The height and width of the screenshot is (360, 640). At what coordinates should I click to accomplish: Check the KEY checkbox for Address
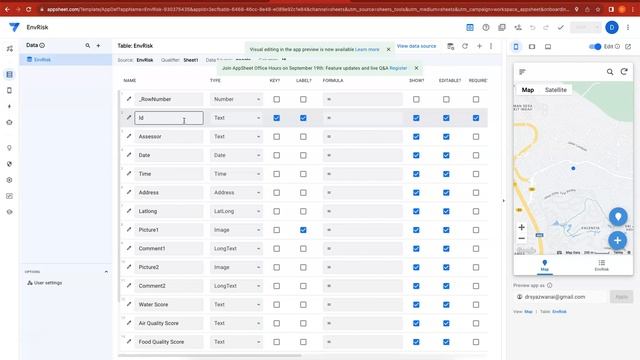(x=277, y=193)
